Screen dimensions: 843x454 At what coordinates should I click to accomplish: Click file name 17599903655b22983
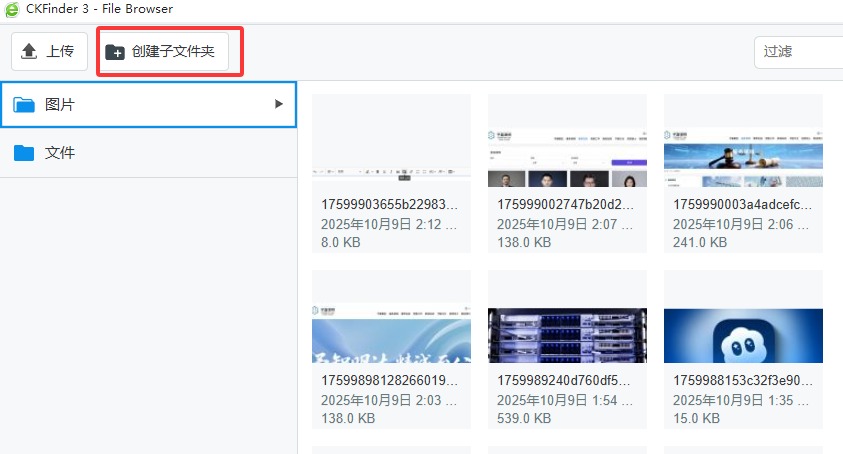pos(389,204)
